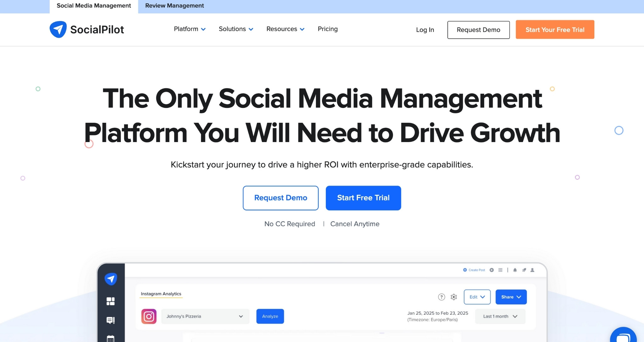This screenshot has width=644, height=342.
Task: Open the dashboard grid icon in sidebar
Action: point(111,301)
